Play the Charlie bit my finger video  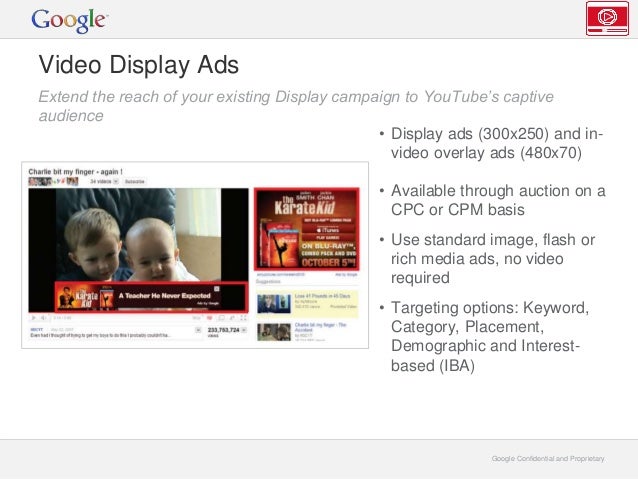tap(34, 318)
